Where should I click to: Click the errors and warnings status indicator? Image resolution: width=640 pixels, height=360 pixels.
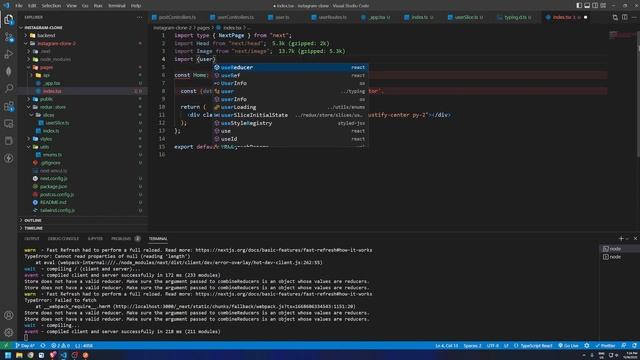pos(60,346)
